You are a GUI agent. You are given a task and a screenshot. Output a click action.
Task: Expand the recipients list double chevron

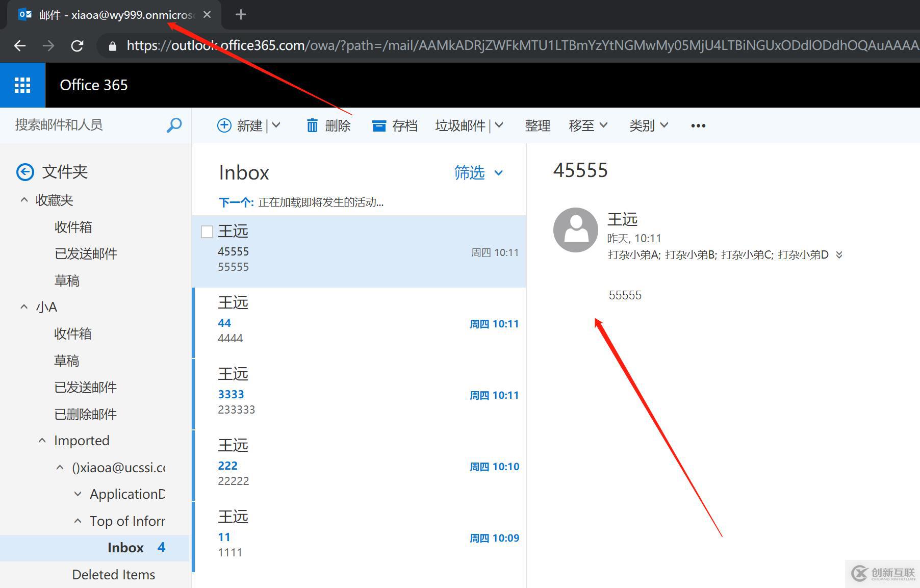click(839, 254)
